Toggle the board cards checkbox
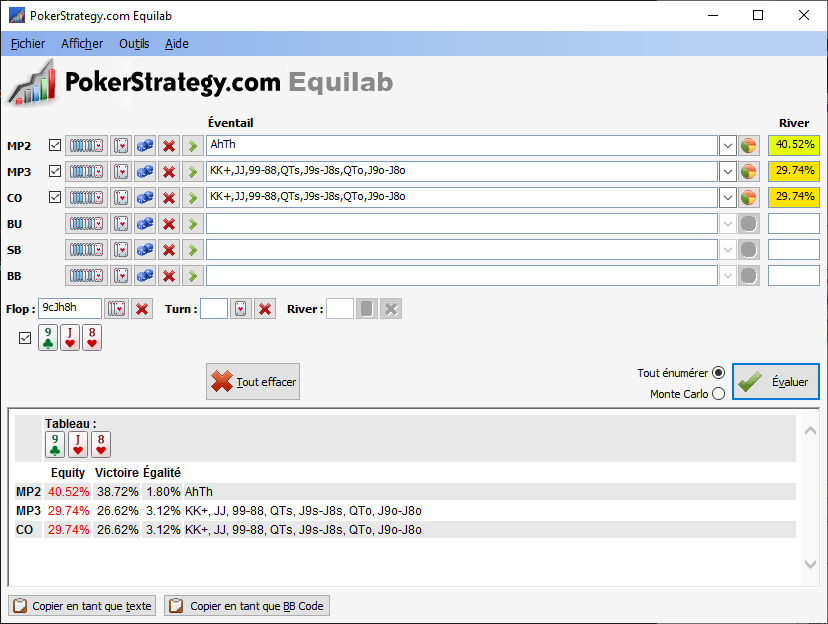Image resolution: width=828 pixels, height=624 pixels. point(25,338)
